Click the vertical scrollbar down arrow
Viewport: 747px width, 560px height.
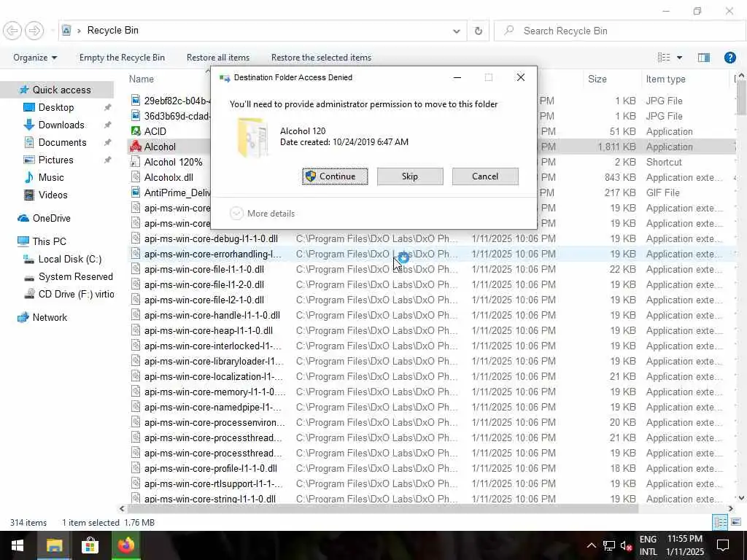(741, 498)
